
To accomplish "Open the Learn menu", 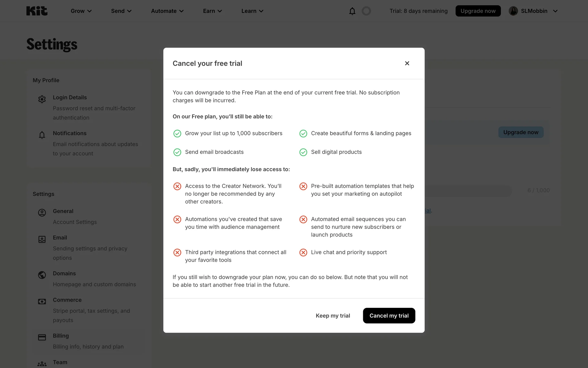I will [252, 11].
